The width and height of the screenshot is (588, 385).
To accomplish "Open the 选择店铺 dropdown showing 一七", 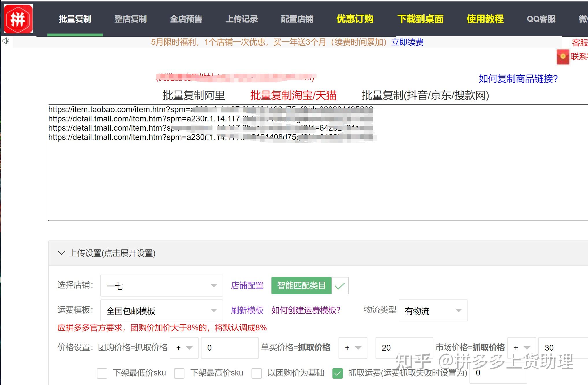I will click(162, 286).
